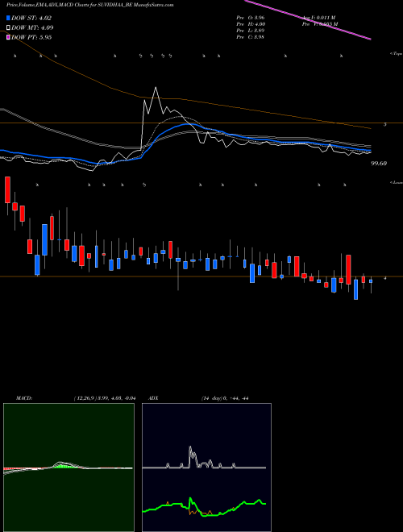Click the 'Pre C: 3.98' value
This screenshot has width=403, height=532.
[x=251, y=37]
